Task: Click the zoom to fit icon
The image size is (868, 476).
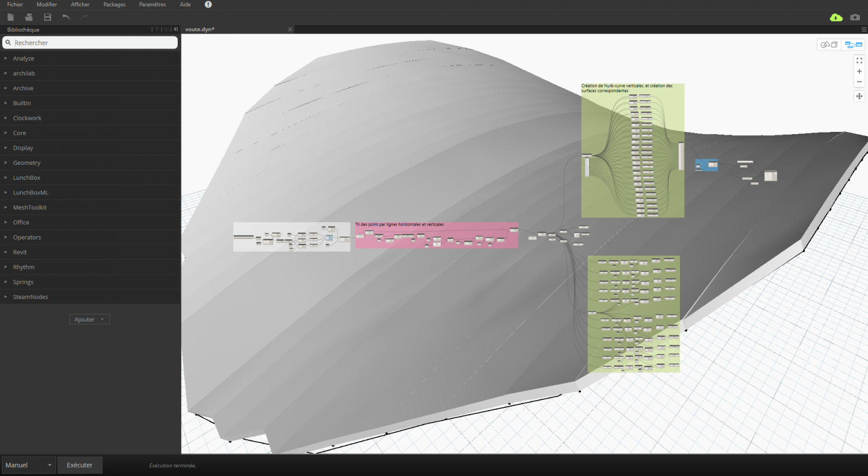Action: coord(859,61)
